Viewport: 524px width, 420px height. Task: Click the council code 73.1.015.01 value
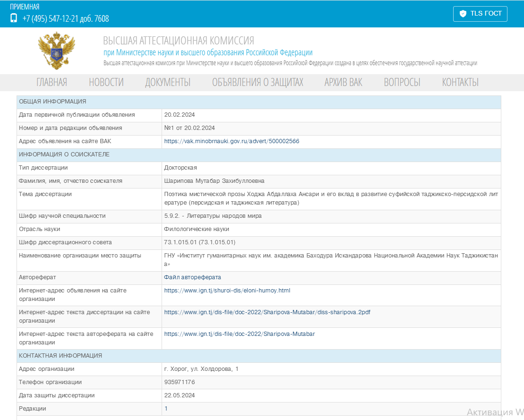pos(200,242)
